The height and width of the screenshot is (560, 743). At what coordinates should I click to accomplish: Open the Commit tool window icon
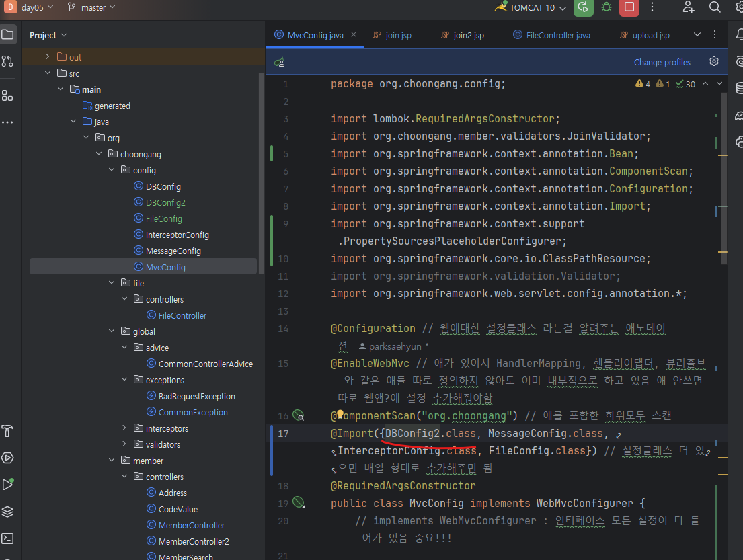[x=7, y=61]
